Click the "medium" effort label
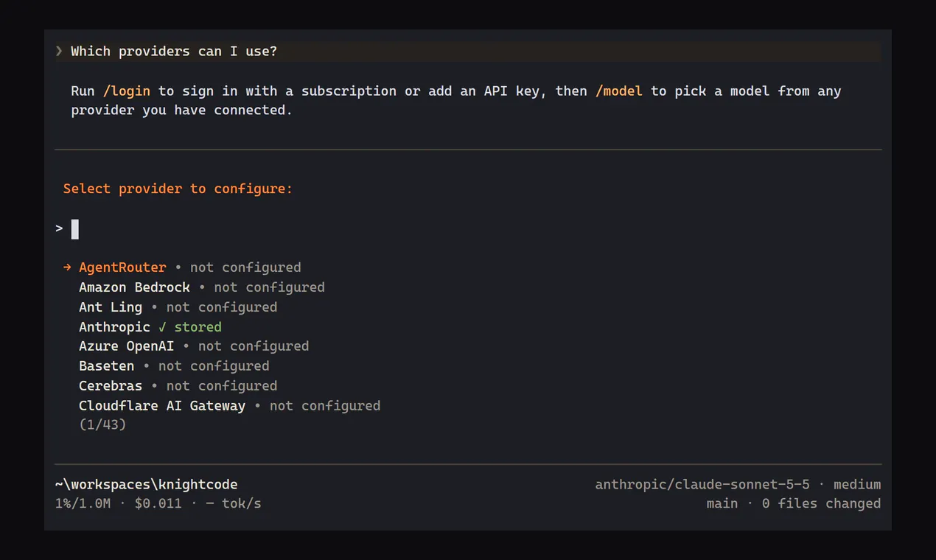The height and width of the screenshot is (560, 936). (857, 485)
